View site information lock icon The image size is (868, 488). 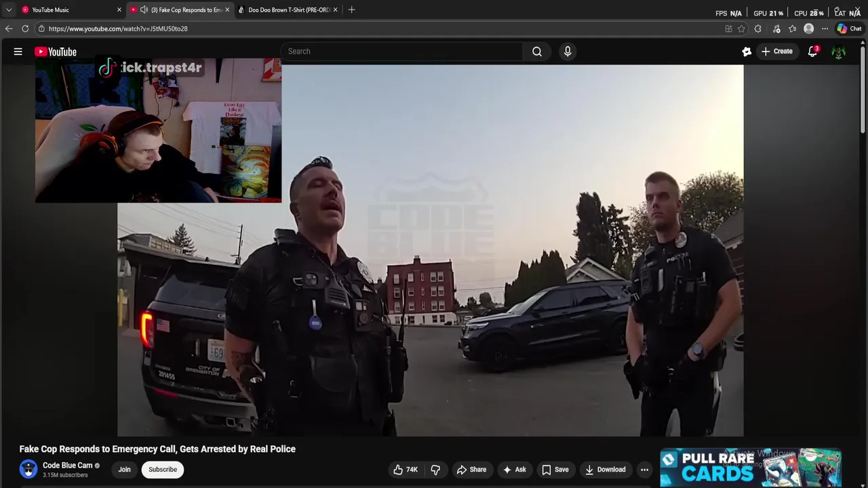pos(41,28)
